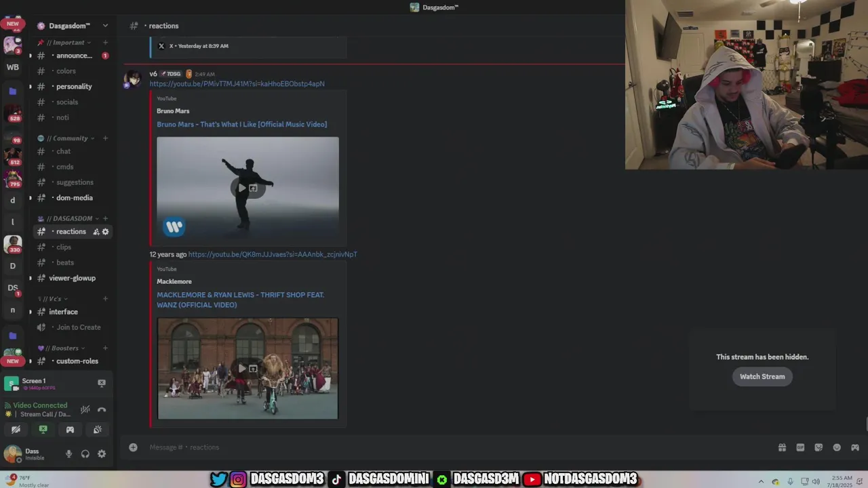Screen dimensions: 868x488
Task: Click the plus attachment button beside message box
Action: pyautogui.click(x=133, y=447)
